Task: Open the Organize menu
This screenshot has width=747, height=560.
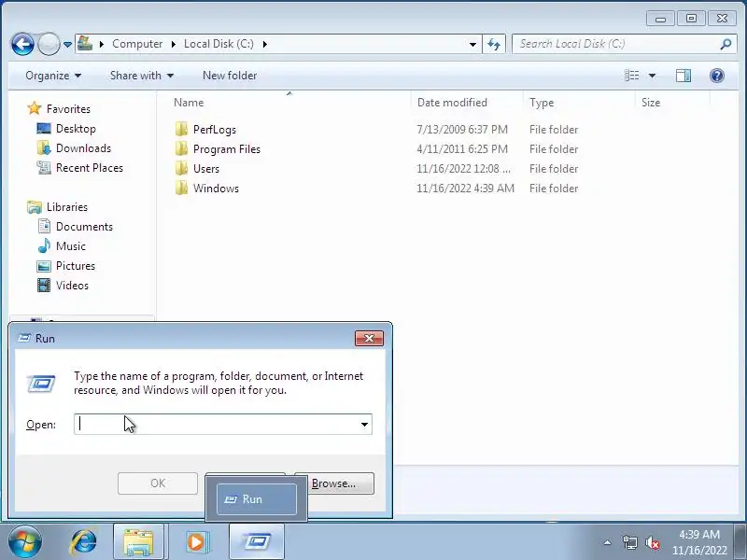Action: point(53,76)
